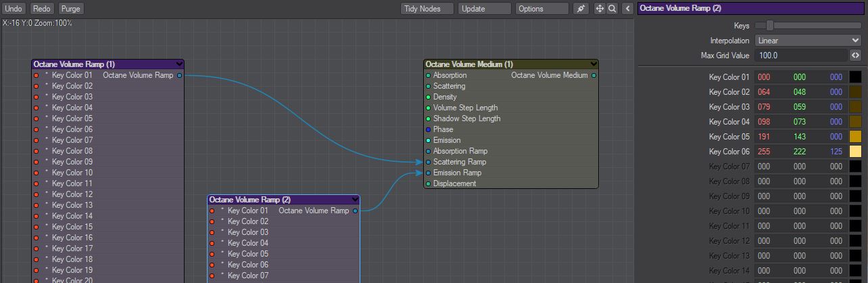868x283 pixels.
Task: Click the Key Color 13 label in properties panel
Action: [729, 256]
